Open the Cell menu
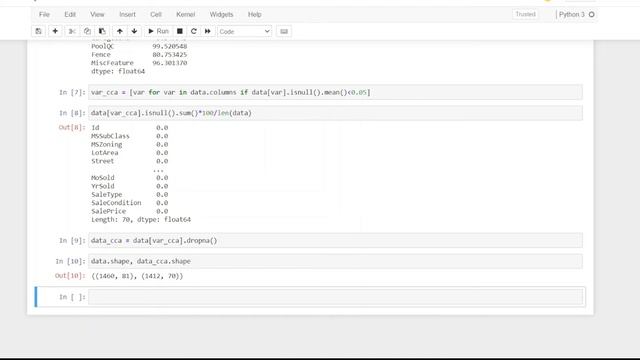This screenshot has height=360, width=640. pyautogui.click(x=156, y=14)
